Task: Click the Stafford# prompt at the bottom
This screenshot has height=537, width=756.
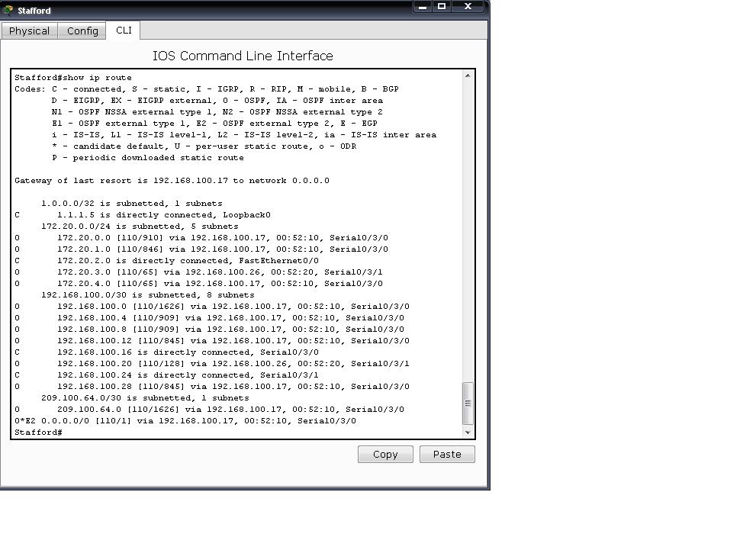Action: [39, 432]
